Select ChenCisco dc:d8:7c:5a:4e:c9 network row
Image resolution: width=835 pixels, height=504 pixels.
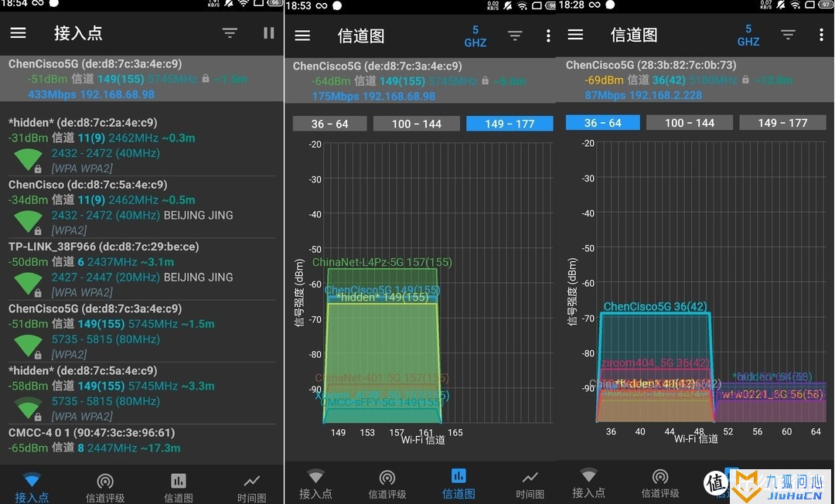pos(141,207)
